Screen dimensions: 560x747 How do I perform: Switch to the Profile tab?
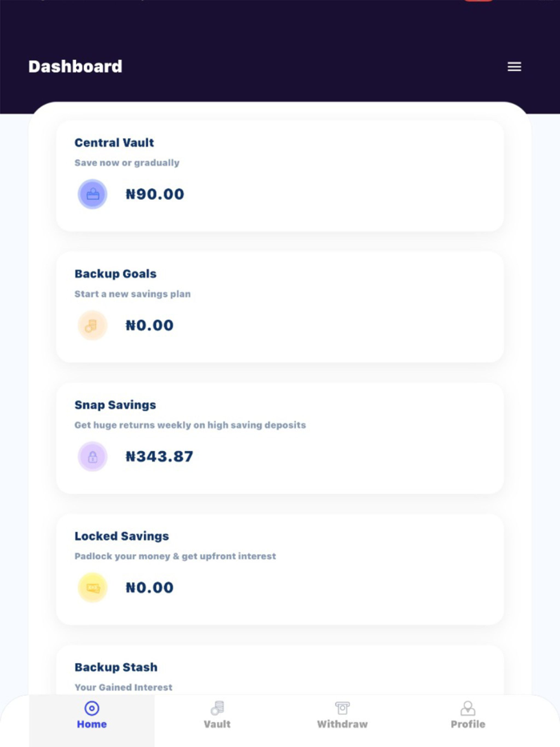pyautogui.click(x=468, y=717)
